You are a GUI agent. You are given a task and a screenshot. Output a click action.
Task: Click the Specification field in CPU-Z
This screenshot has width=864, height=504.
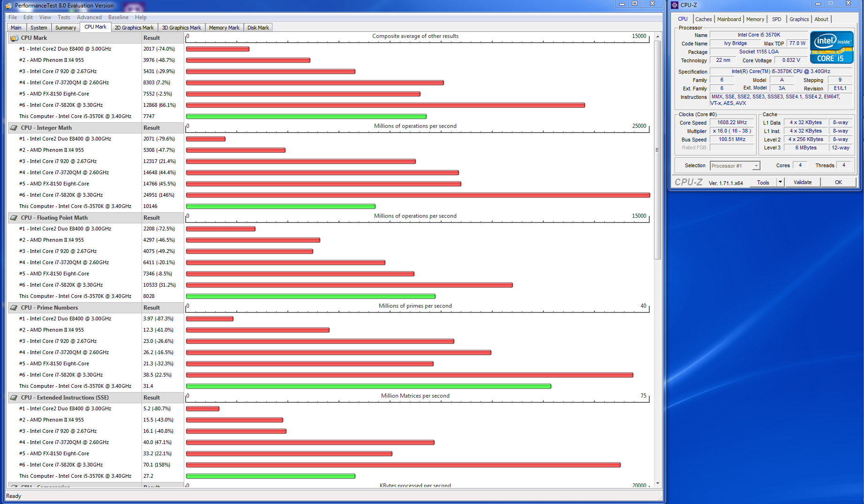point(781,72)
